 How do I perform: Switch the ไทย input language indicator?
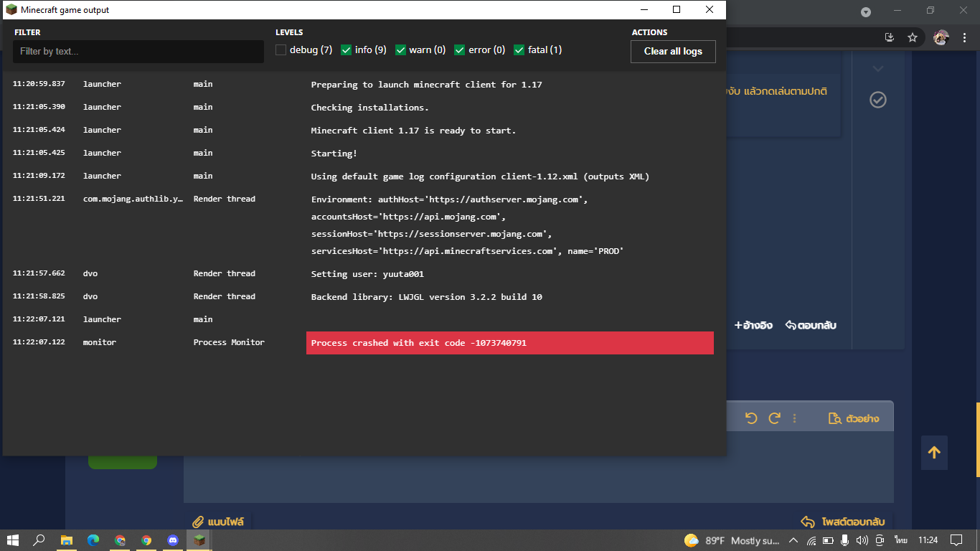(900, 540)
